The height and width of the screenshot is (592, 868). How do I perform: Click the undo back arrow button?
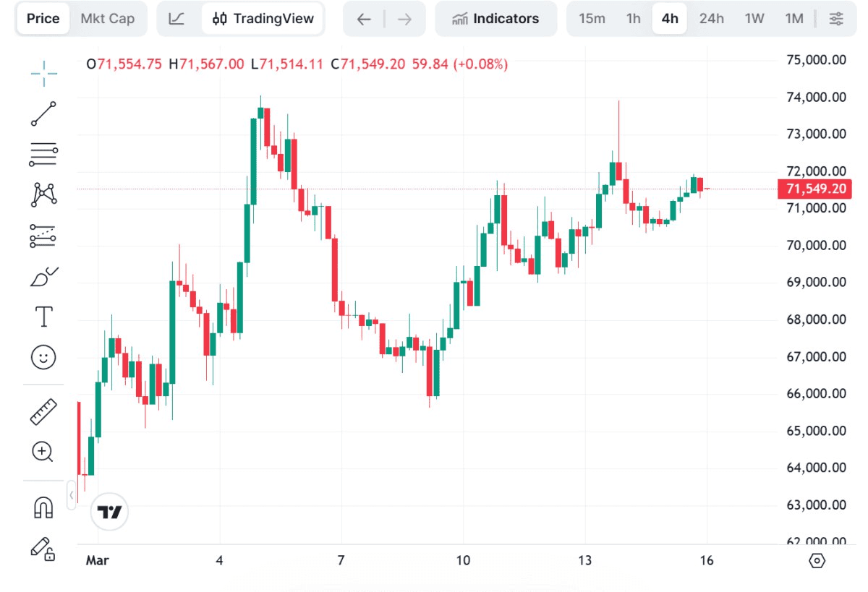[364, 19]
